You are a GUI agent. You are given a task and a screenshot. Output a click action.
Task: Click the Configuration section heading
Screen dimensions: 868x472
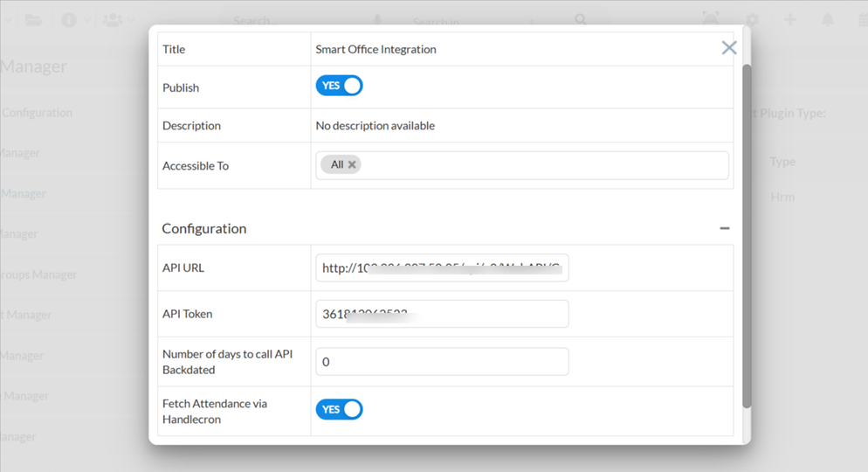tap(204, 228)
